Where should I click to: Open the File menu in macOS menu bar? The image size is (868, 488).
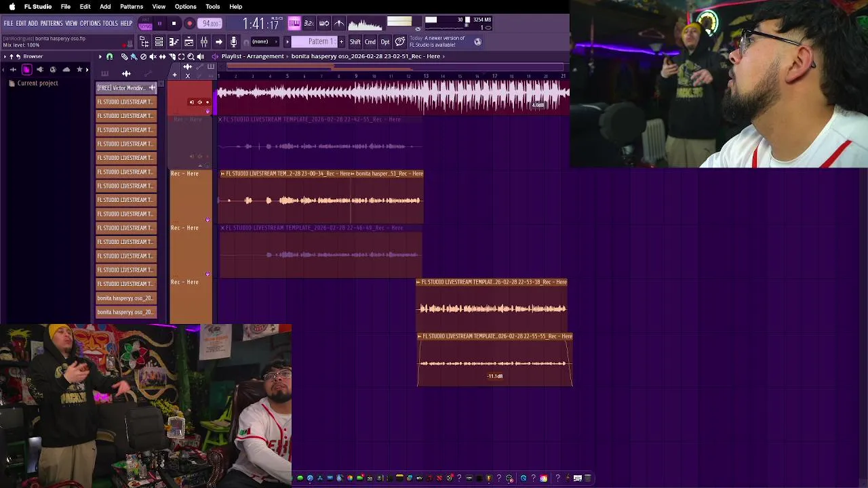coord(66,7)
